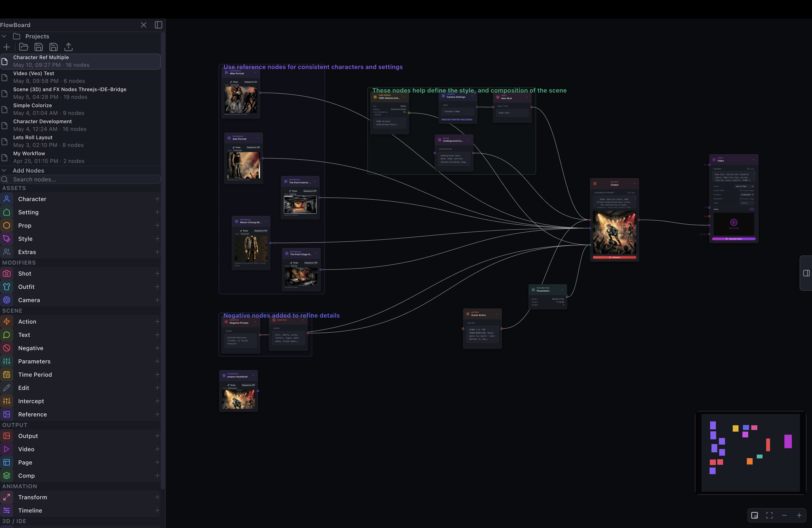Open the Character Ref Multiple project
The width and height of the screenshot is (812, 528).
point(81,61)
